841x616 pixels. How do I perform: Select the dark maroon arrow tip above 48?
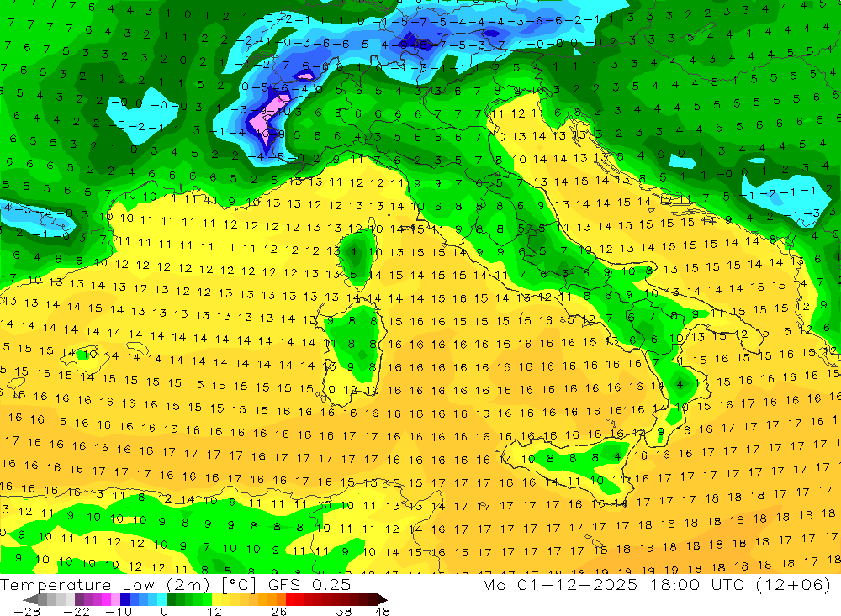[382, 599]
